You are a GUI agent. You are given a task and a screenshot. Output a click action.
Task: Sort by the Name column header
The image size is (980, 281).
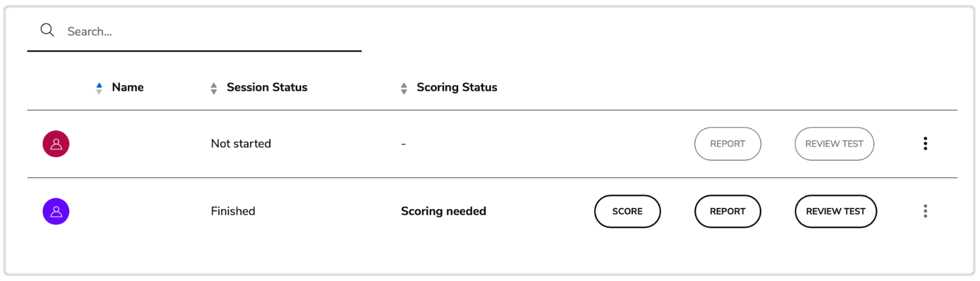[128, 88]
